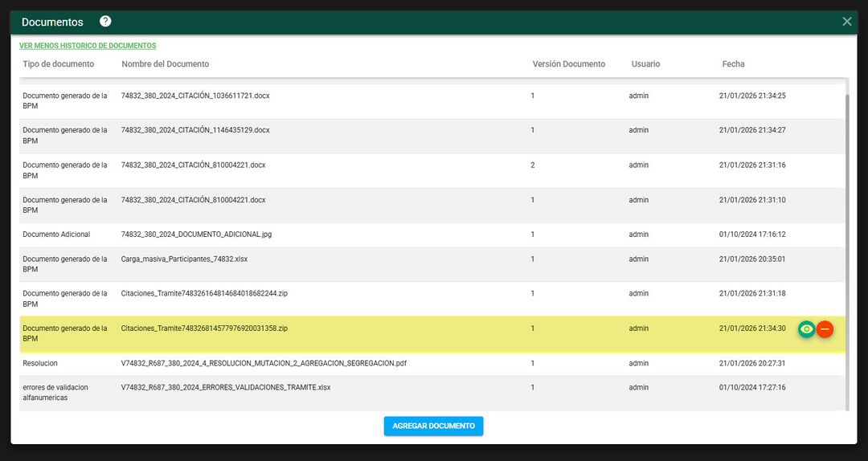Select CITACIÓN_810004221.docx version 2 row
Viewport: 868px width, 461px height.
tap(193, 165)
